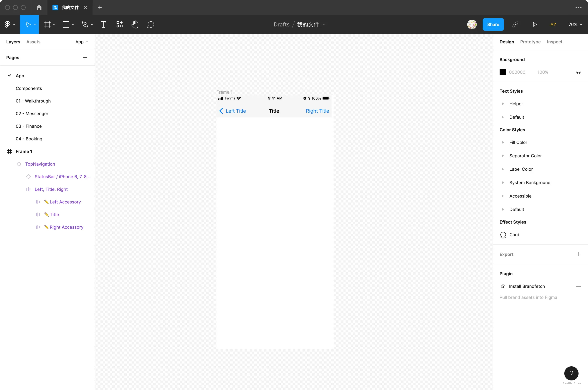Viewport: 588px width, 390px height.
Task: Click Drafts breadcrumb link
Action: [281, 24]
